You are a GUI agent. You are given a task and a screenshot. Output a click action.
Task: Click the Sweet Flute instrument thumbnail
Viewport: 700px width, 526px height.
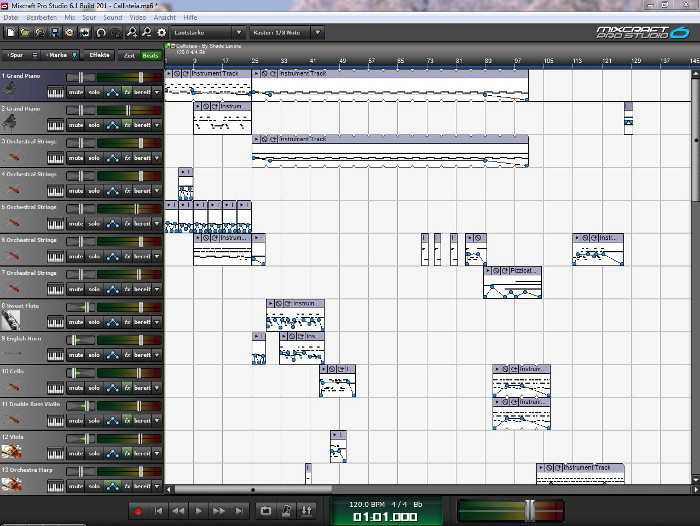pos(11,320)
